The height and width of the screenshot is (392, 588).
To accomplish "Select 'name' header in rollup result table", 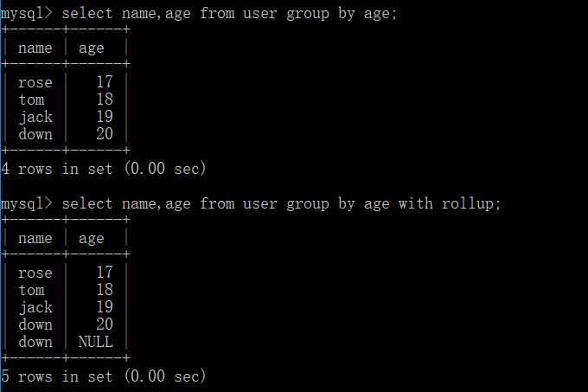I will click(x=35, y=239).
